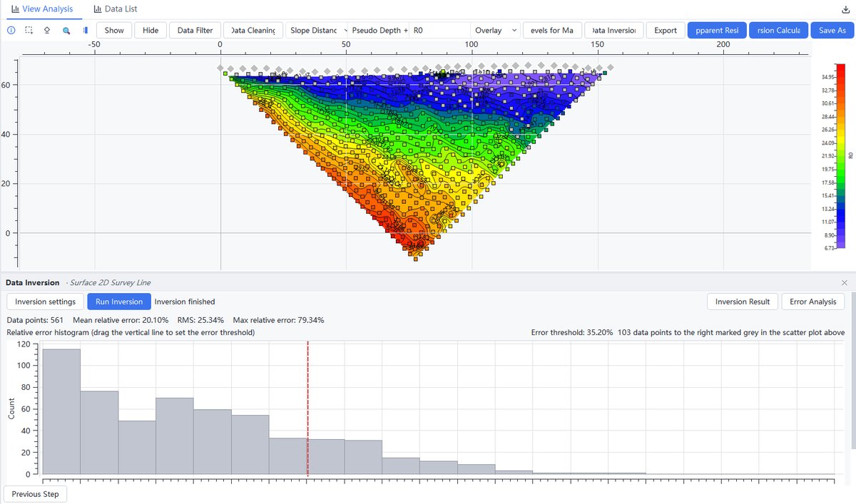Click the 'Error threshold: 35.20%' text
The height and width of the screenshot is (504, 856).
tap(572, 332)
